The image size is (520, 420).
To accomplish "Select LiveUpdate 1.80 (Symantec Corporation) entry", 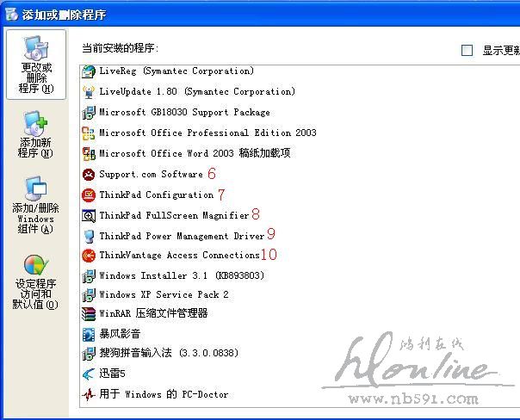I will (x=197, y=91).
